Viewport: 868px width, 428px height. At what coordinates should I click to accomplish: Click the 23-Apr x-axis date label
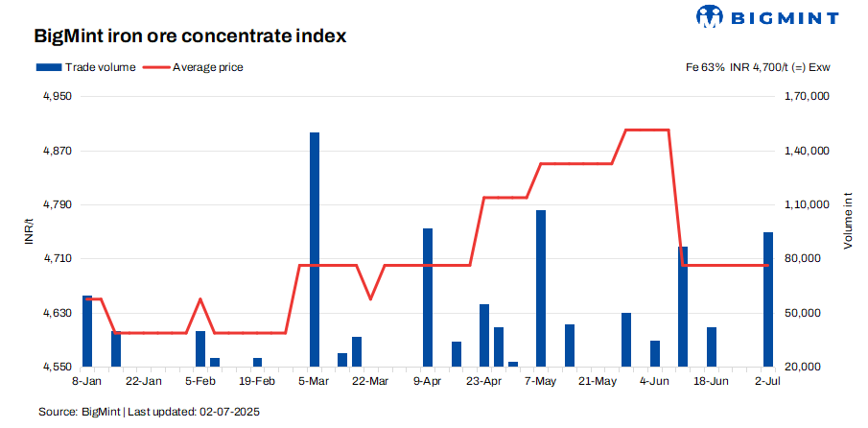[484, 381]
